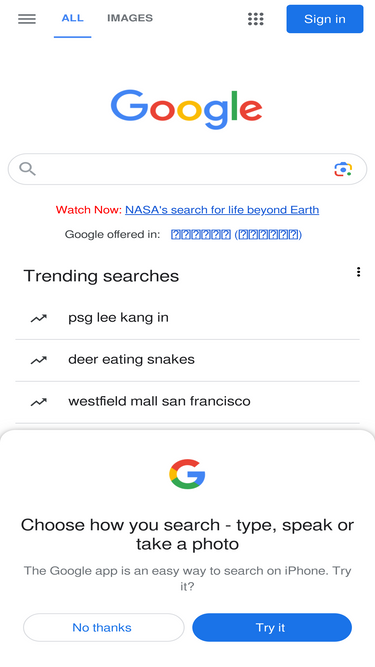This screenshot has width=375, height=667.
Task: Open the hamburger main menu
Action: pos(27,19)
